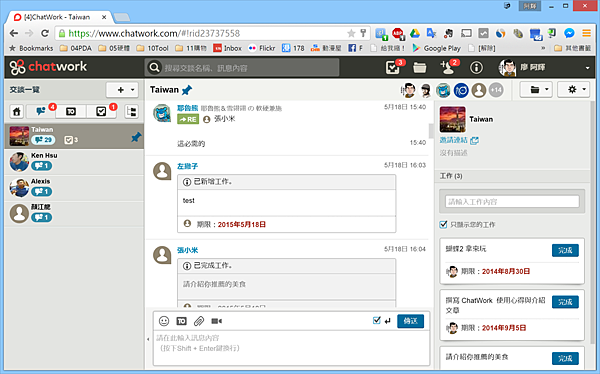Mark the 2014年8月30日 task complete
Viewport: 600px width, 374px height.
pyautogui.click(x=565, y=250)
